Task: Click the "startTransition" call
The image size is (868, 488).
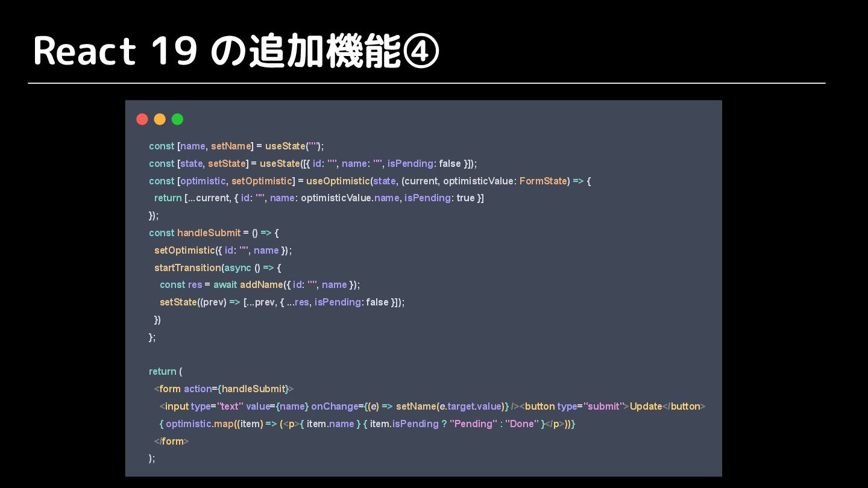Action: pos(187,267)
